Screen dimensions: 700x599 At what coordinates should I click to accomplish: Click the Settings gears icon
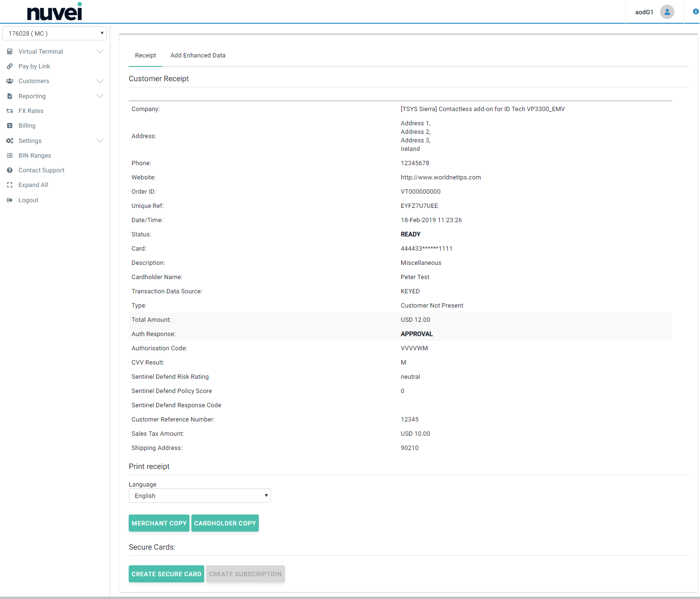click(x=9, y=141)
